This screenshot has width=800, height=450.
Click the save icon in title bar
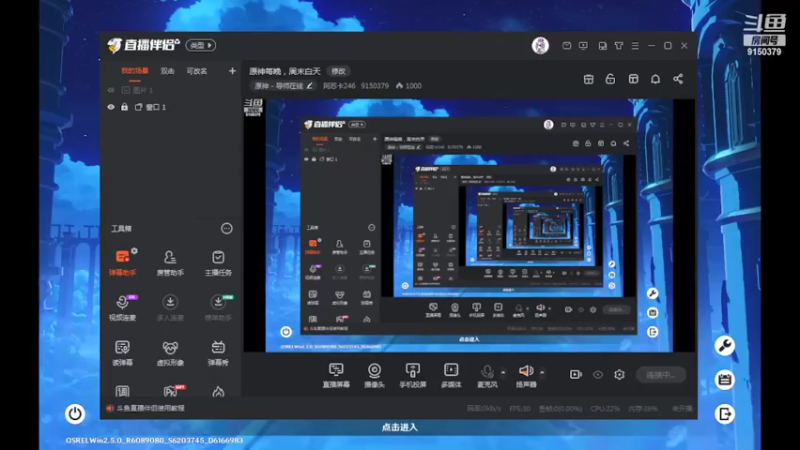pyautogui.click(x=603, y=45)
